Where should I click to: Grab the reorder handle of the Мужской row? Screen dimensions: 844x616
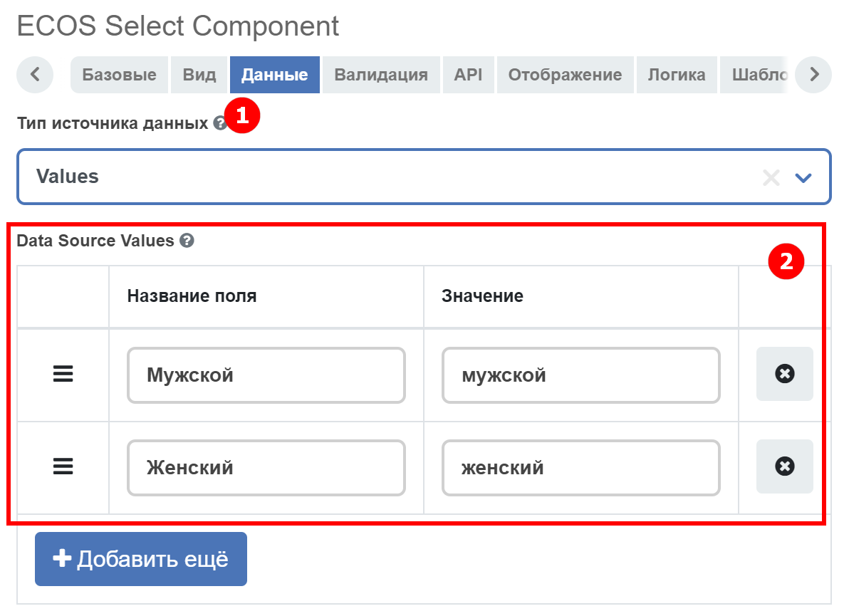[x=63, y=374]
